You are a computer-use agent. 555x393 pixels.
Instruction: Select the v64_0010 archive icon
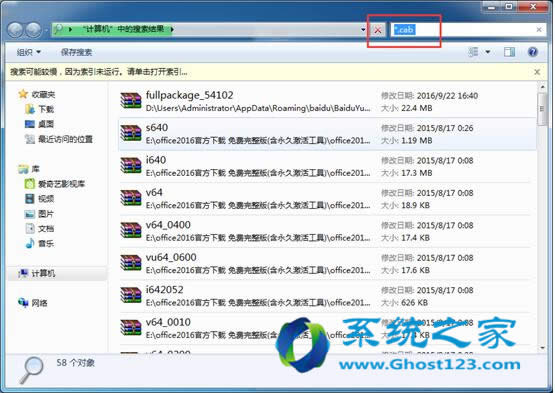pos(131,328)
